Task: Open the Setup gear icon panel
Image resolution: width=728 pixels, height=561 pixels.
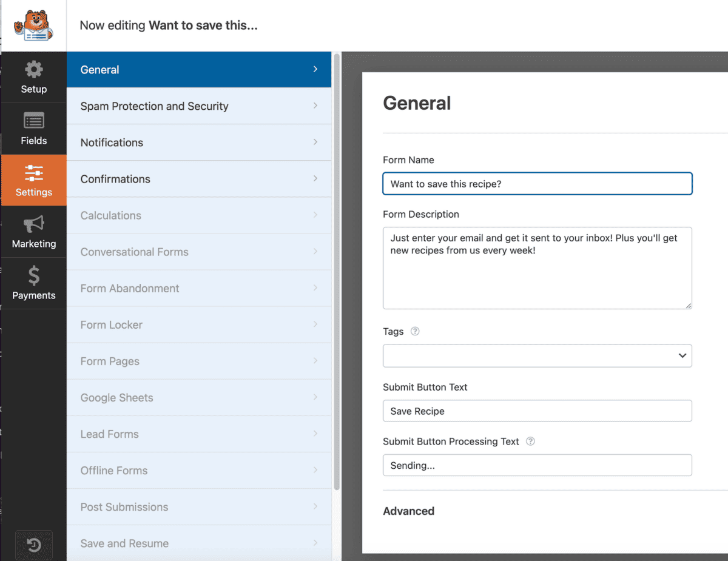Action: (33, 77)
